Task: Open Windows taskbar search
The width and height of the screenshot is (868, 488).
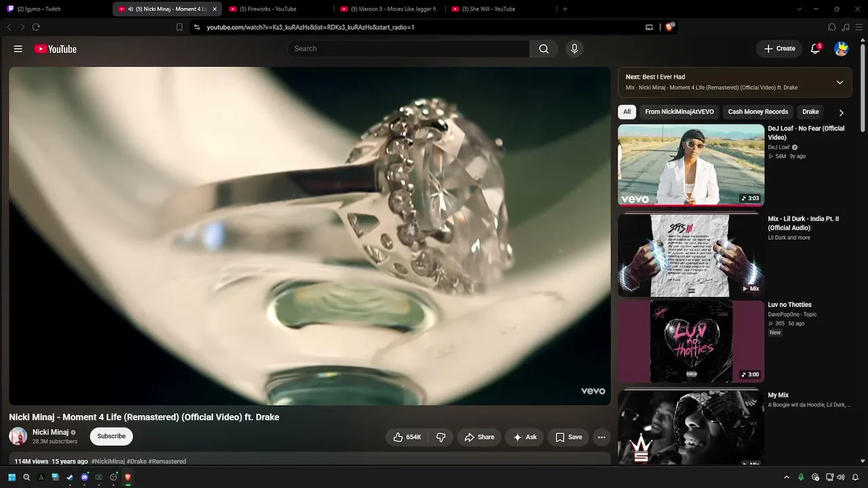Action: [x=26, y=477]
